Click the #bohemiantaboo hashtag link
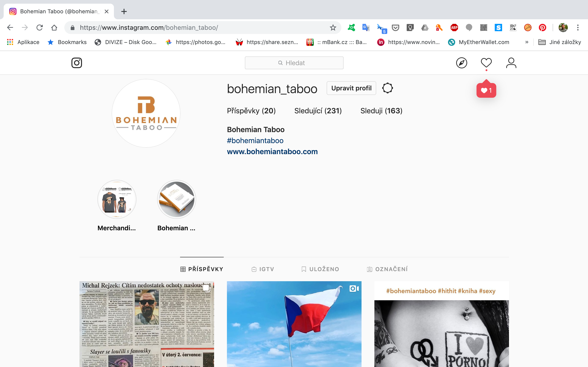The height and width of the screenshot is (367, 588). 255,141
